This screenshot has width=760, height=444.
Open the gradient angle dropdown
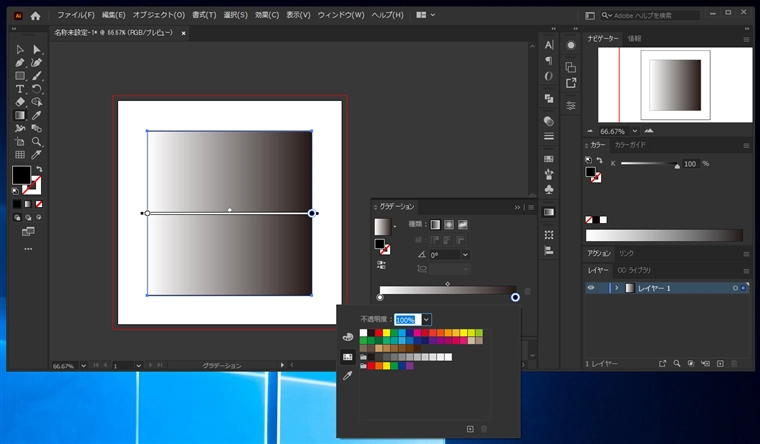pos(465,255)
